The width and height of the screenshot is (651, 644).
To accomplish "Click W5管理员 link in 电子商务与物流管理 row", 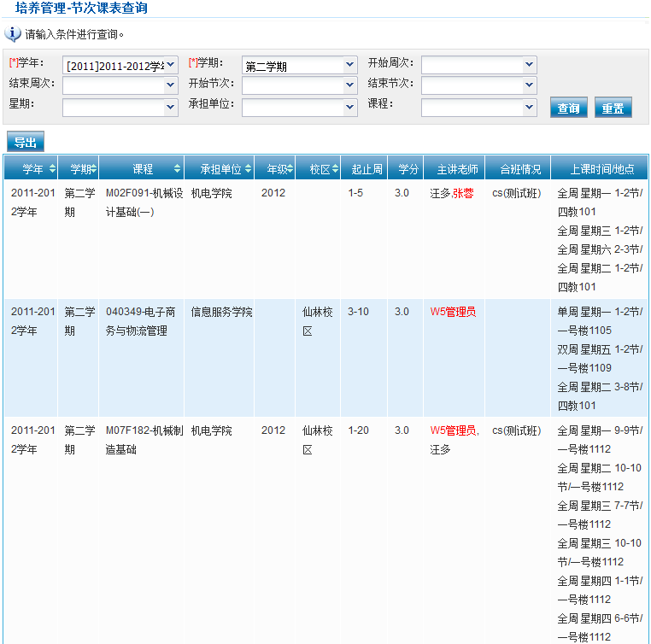I will click(453, 312).
